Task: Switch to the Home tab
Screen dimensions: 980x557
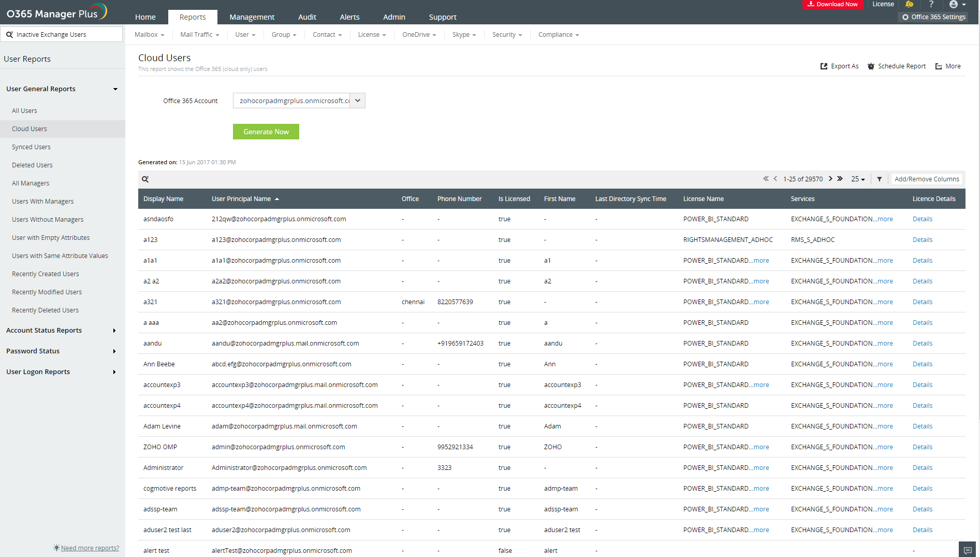Action: pyautogui.click(x=145, y=17)
